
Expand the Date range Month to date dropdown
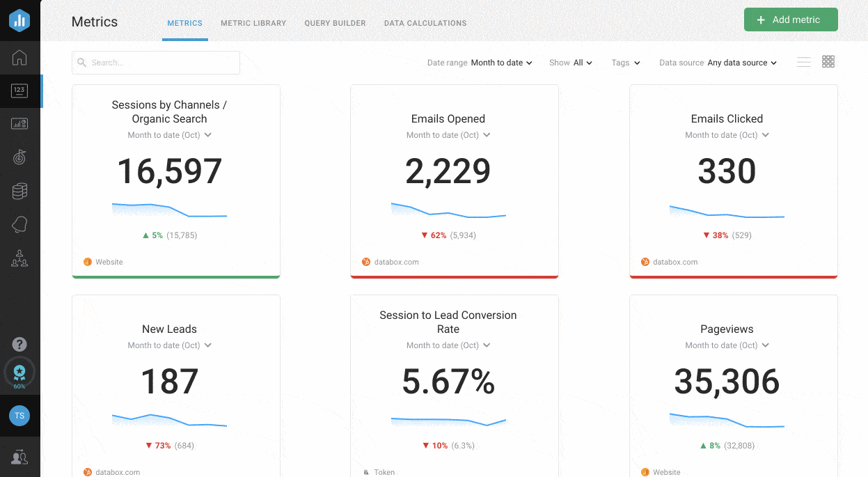501,63
